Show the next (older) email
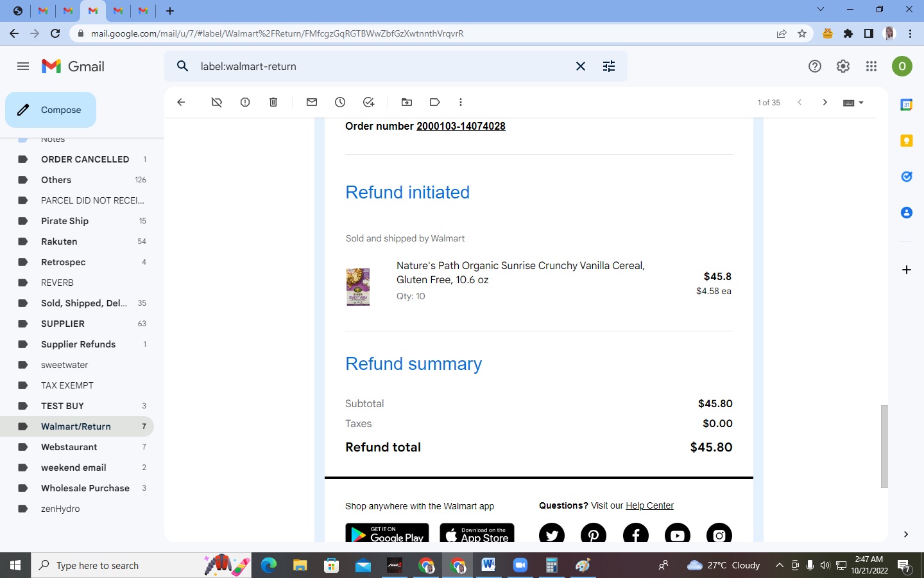Screen dimensions: 924x578 [825, 102]
